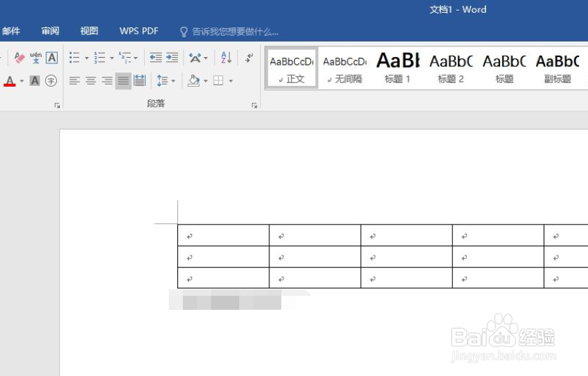Toggle Character Shading icon
Screen dimensions: 588x376
pyautogui.click(x=34, y=81)
